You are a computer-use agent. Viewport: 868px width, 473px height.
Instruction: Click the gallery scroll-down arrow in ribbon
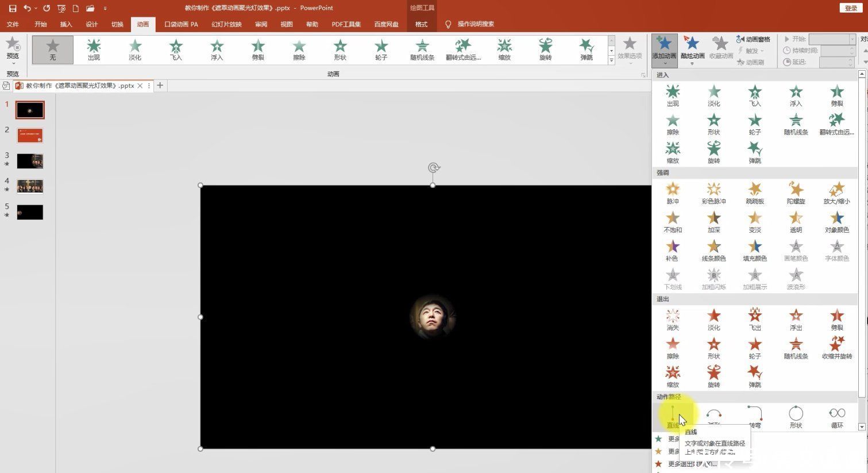pyautogui.click(x=611, y=51)
